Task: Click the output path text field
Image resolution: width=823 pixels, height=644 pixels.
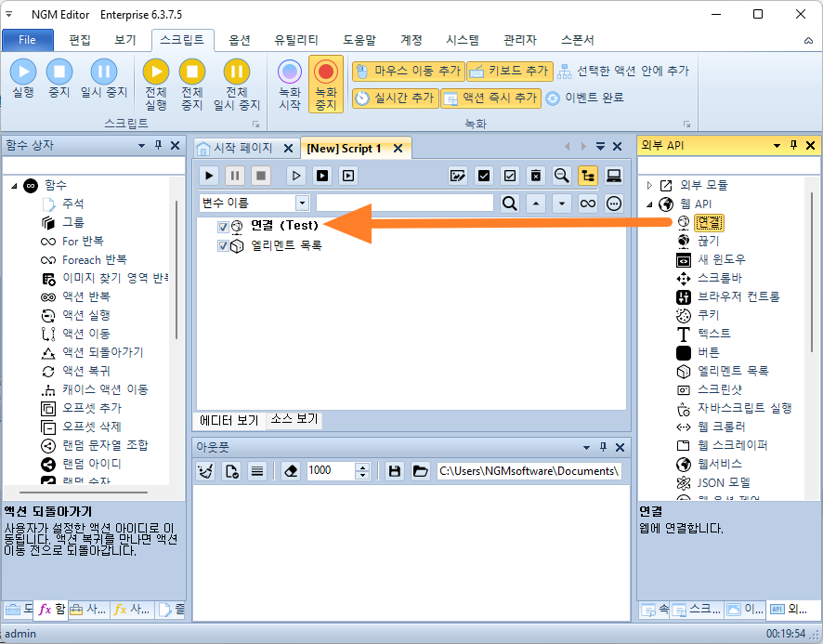Action: [x=529, y=471]
